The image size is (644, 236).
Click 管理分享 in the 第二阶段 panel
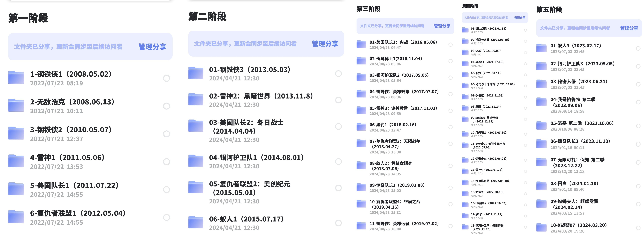pyautogui.click(x=325, y=44)
